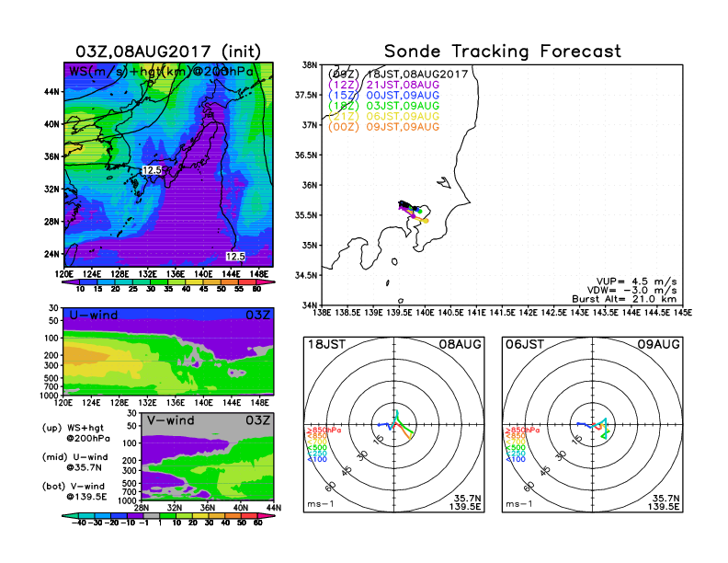Click the "06JST" hodograph label
This screenshot has height=563, width=728.
[525, 344]
